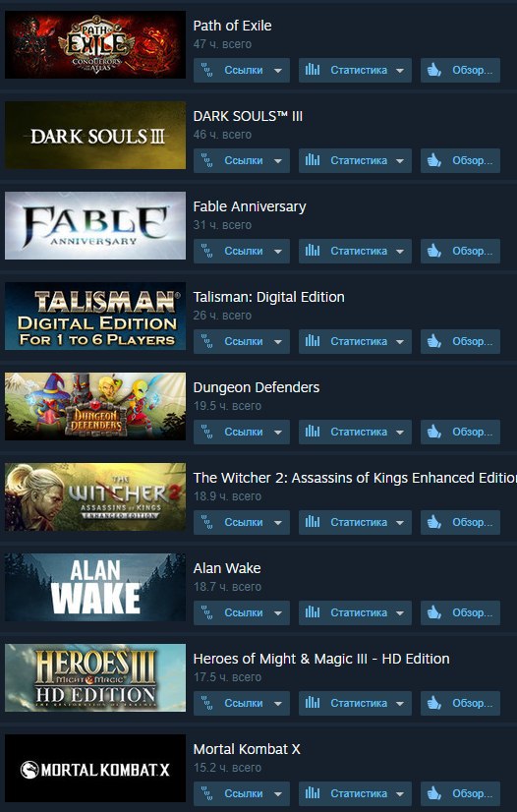Screen dimensions: 517x812
Task: Open the Статистика dropdown arrow for Fable Anniversary
Action: click(x=400, y=251)
